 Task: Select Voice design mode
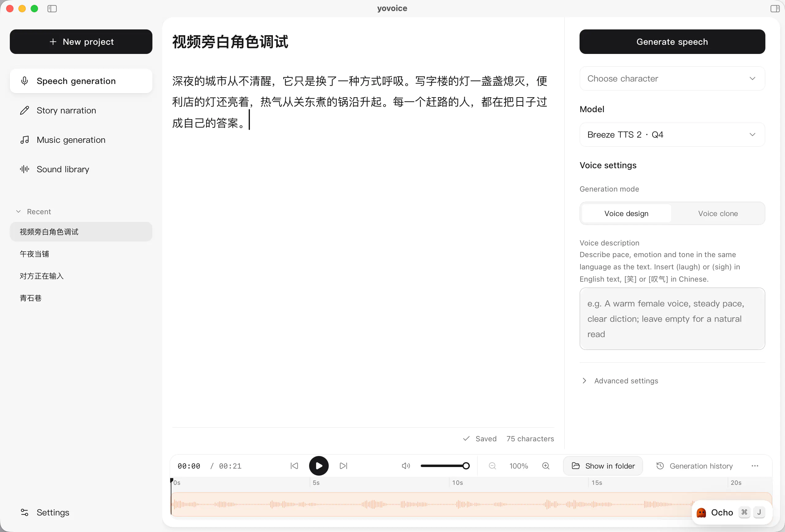[x=626, y=213]
